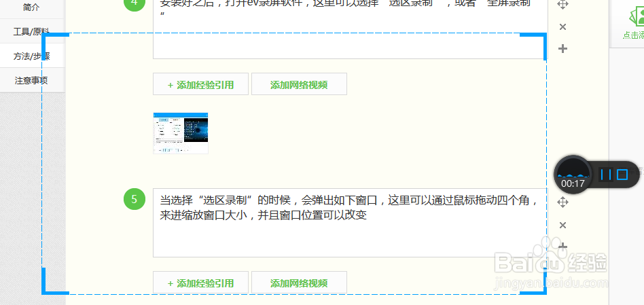
Task: Pause the screen recording
Action: pos(606,175)
